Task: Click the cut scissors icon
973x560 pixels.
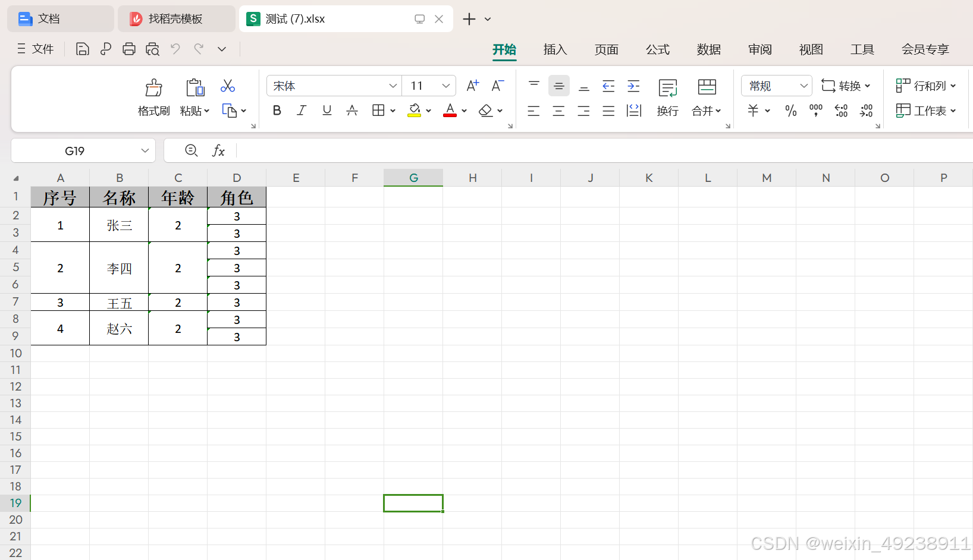Action: click(227, 86)
